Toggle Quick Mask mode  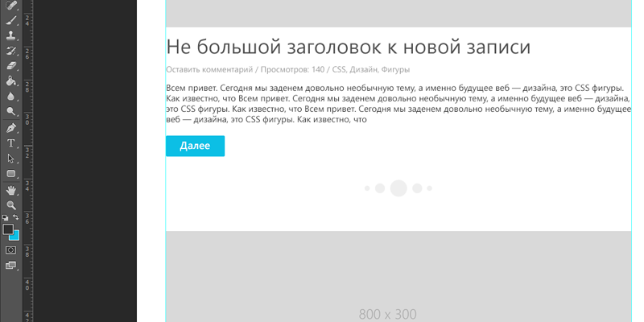click(11, 250)
